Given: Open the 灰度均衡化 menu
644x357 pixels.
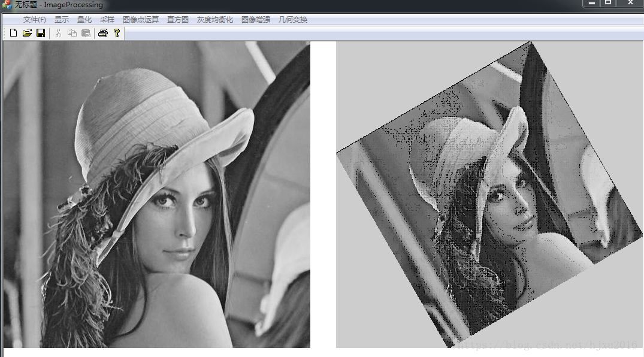Looking at the screenshot, I should 215,20.
